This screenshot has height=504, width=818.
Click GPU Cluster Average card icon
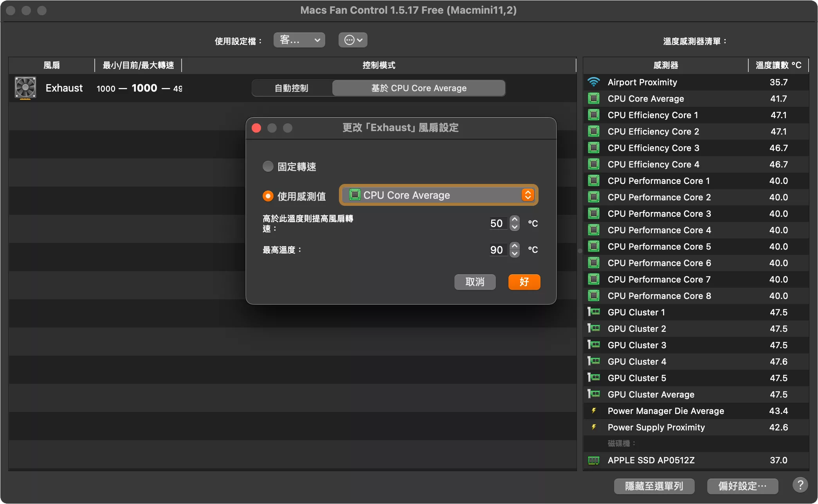click(594, 394)
